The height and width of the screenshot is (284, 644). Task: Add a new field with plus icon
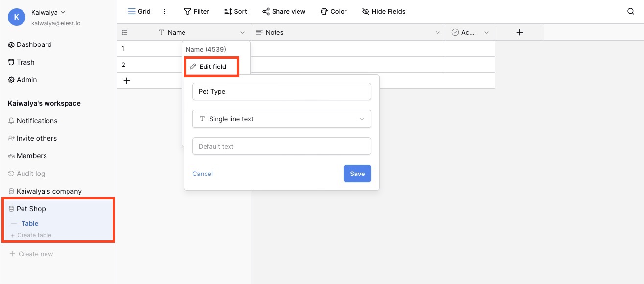coord(520,32)
